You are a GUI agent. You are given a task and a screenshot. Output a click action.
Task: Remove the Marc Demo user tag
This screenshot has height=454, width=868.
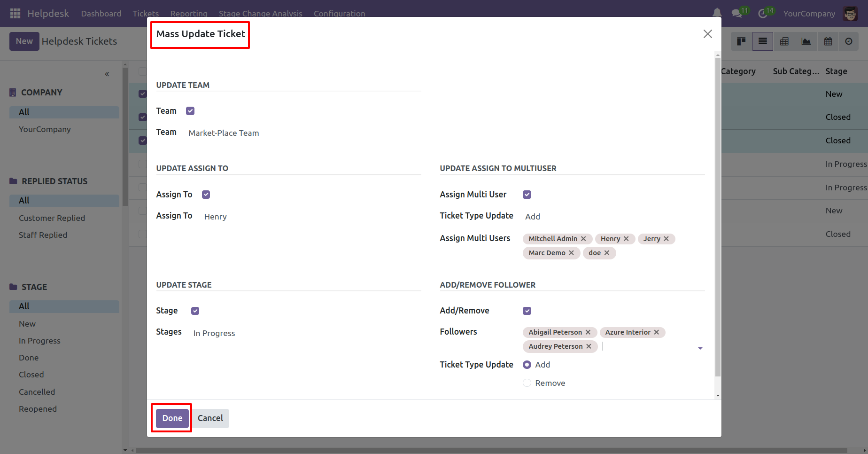(x=571, y=253)
